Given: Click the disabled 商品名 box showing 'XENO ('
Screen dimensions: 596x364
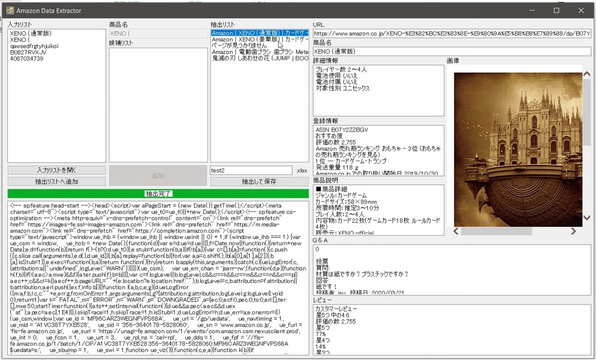Looking at the screenshot, I should tap(158, 34).
